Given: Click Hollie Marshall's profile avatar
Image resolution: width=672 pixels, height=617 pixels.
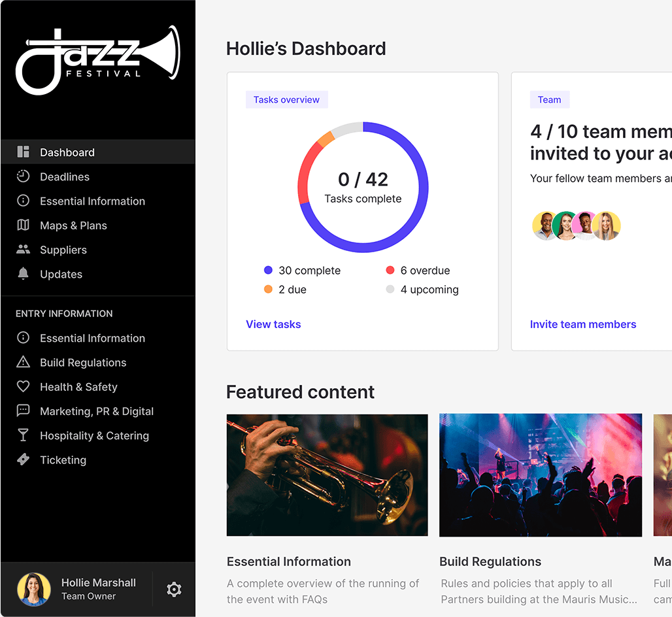Looking at the screenshot, I should tap(33, 589).
